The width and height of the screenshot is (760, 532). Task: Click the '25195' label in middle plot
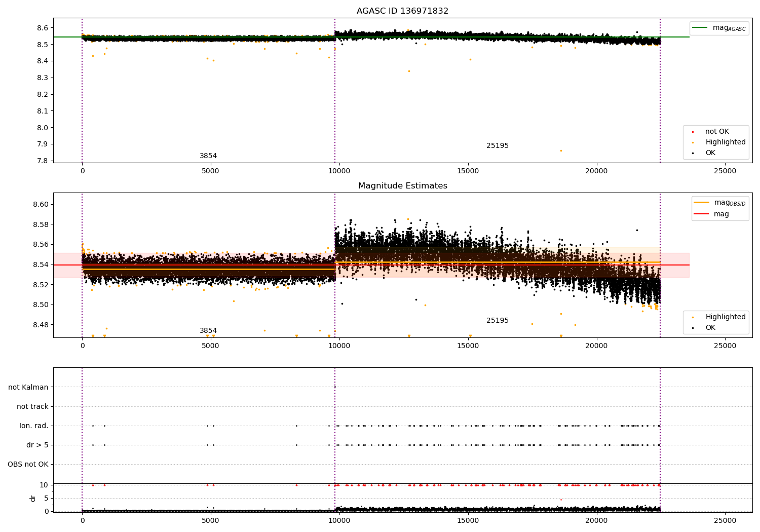[x=498, y=320]
